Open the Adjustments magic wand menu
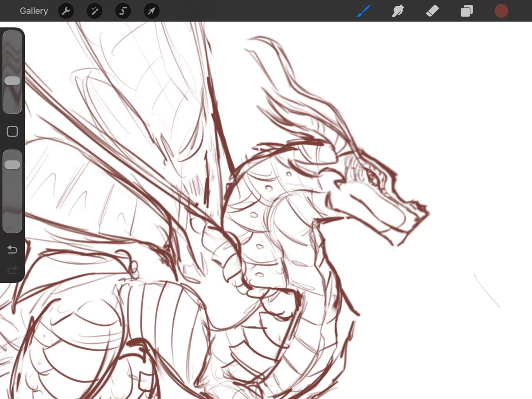The image size is (532, 399). 94,11
